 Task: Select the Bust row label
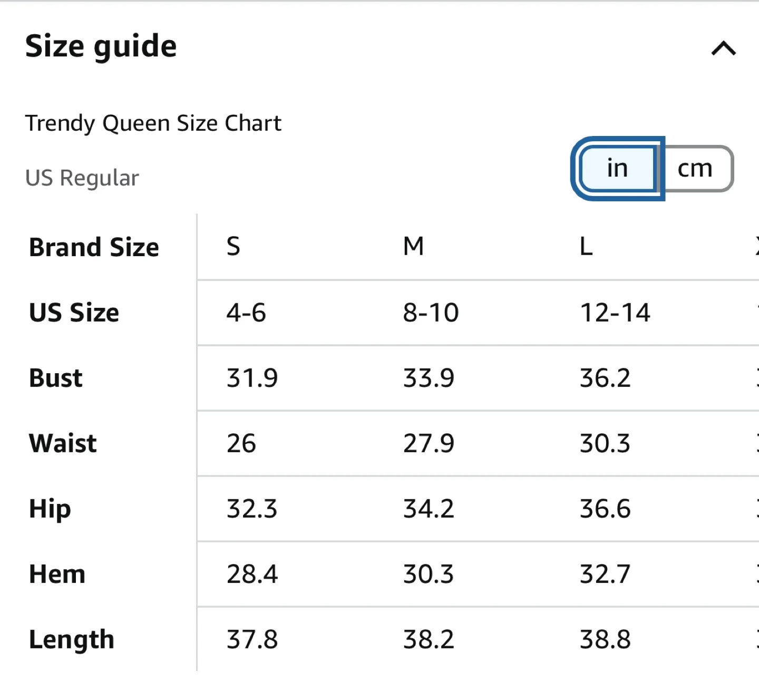pyautogui.click(x=55, y=378)
